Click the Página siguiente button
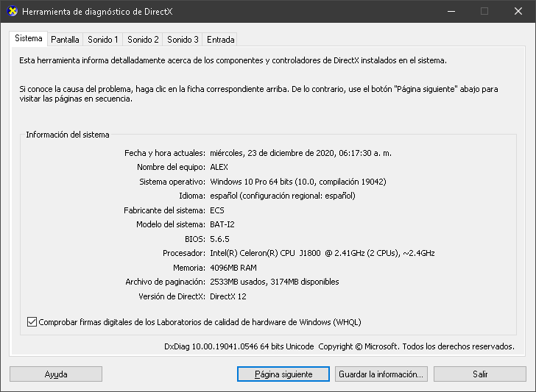The width and height of the screenshot is (536, 392). tap(283, 374)
